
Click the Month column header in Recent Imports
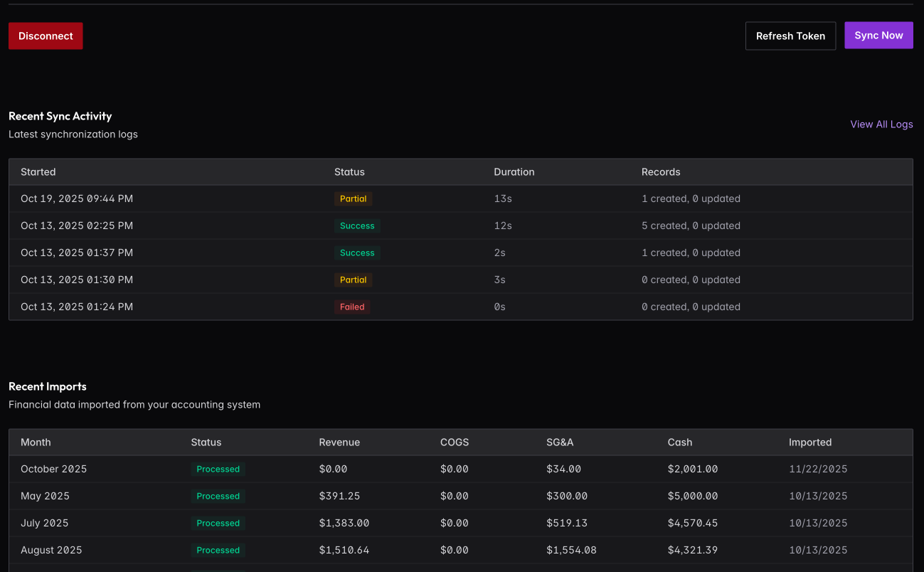36,443
